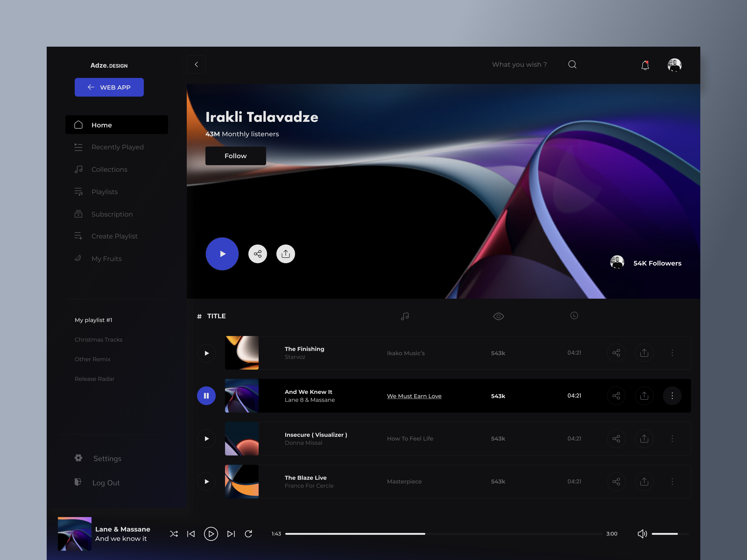747x560 pixels.
Task: Click the repeat icon in the player
Action: (249, 534)
